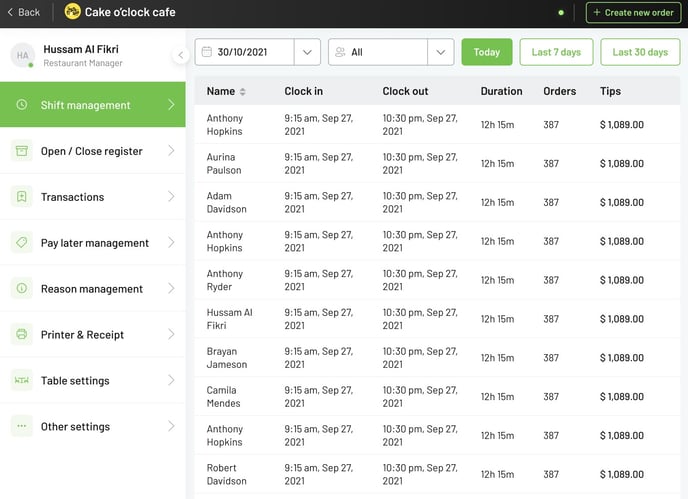
Task: Select the Brayan Jameson row name
Action: pos(227,358)
